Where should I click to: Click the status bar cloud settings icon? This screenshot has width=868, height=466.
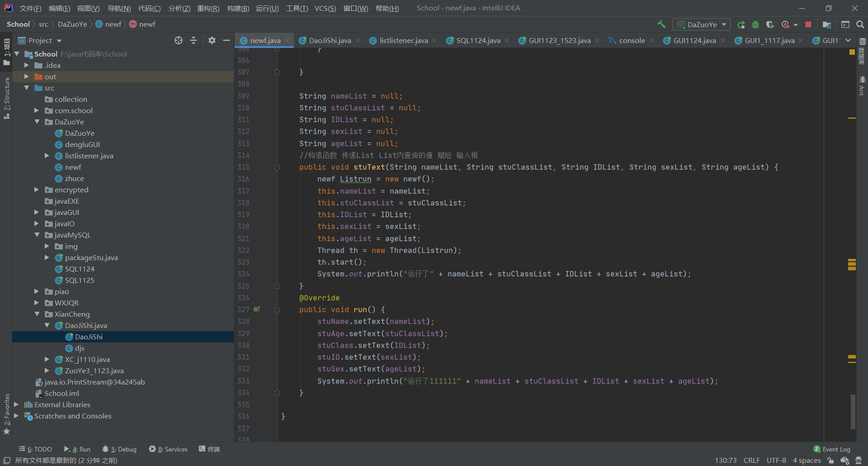844,461
